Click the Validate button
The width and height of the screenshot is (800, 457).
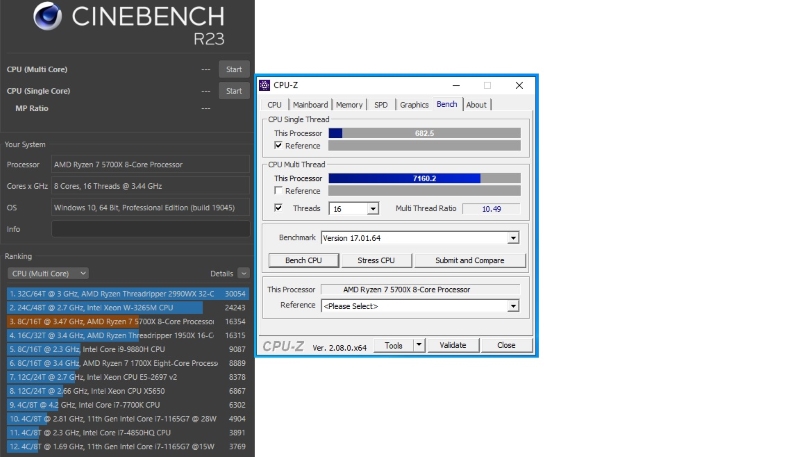[x=453, y=345]
